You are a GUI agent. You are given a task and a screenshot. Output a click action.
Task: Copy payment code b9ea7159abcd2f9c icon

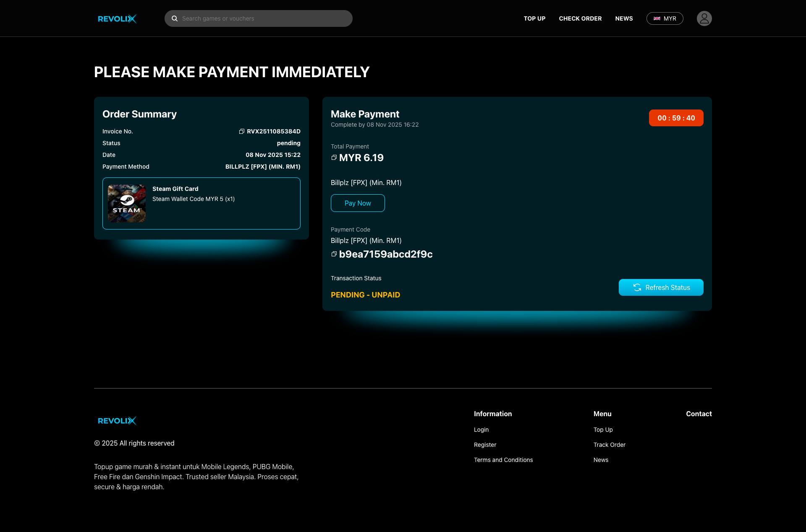(334, 254)
